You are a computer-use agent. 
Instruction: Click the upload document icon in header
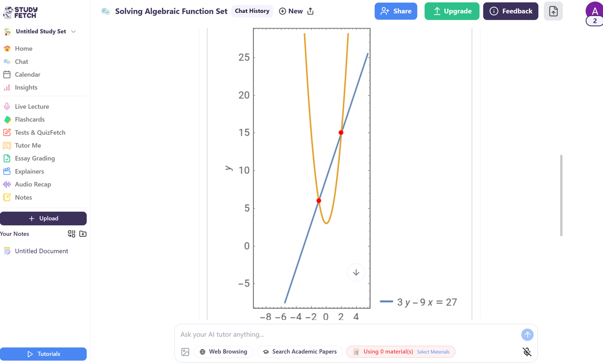[x=553, y=11]
